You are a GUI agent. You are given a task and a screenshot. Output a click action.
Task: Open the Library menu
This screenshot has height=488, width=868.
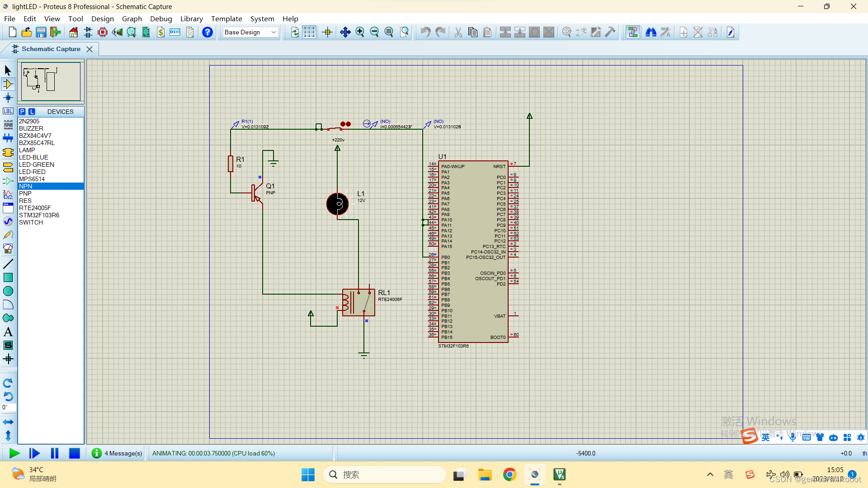point(191,19)
